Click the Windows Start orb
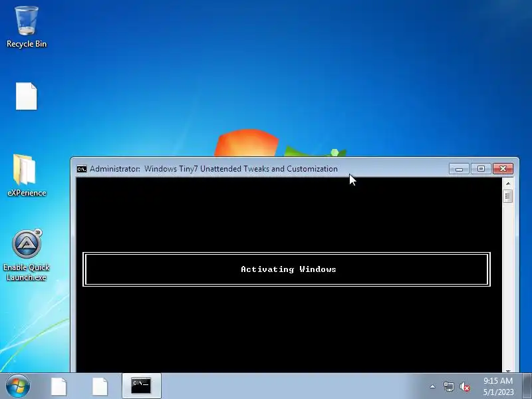 coord(18,386)
